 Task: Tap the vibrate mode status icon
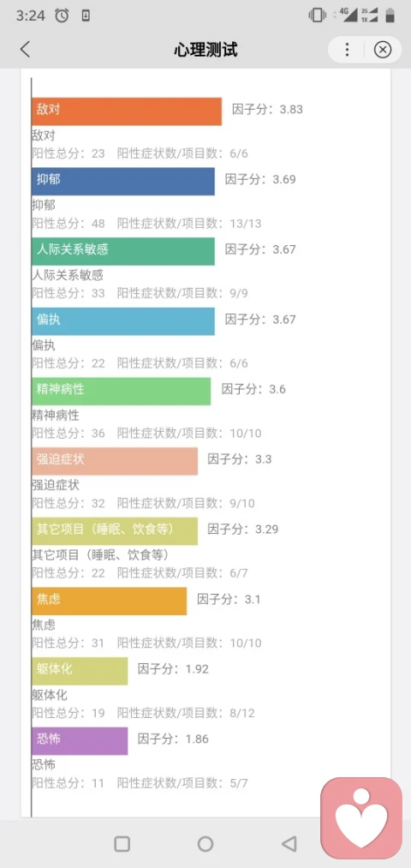(x=318, y=15)
